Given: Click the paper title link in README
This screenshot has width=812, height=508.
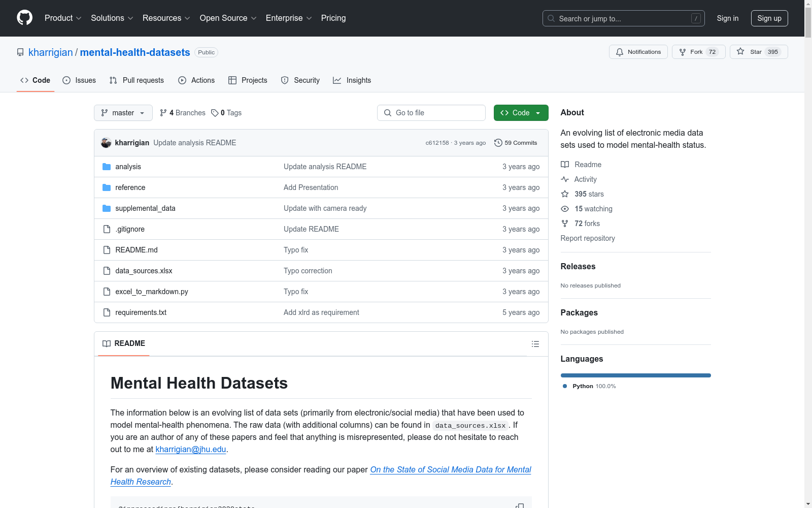Looking at the screenshot, I should coord(321,476).
